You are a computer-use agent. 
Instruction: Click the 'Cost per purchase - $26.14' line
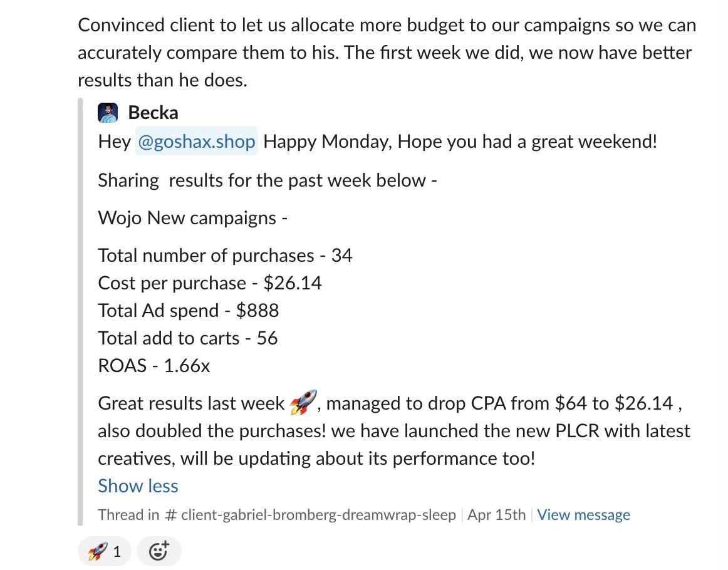click(x=210, y=283)
